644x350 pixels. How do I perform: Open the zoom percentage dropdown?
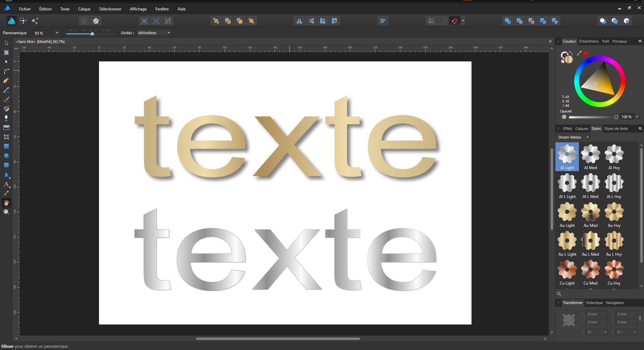57,33
